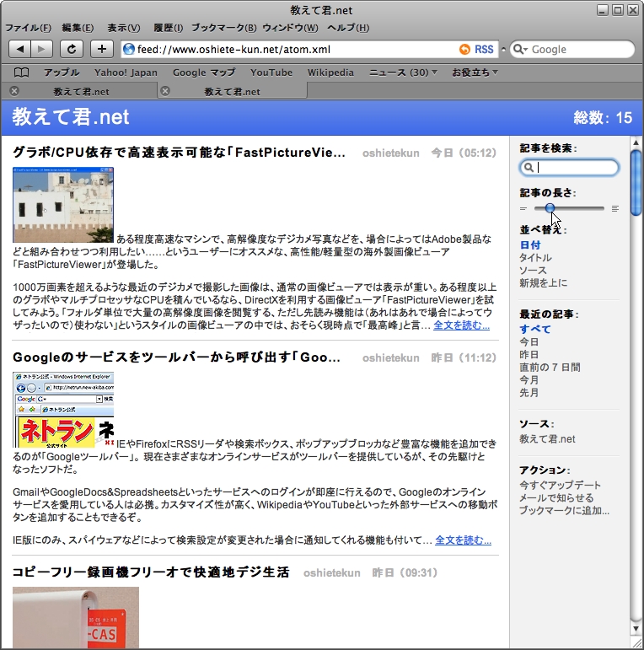This screenshot has width=644, height=650.
Task: Open the Wikipedia bookmark
Action: tap(330, 73)
